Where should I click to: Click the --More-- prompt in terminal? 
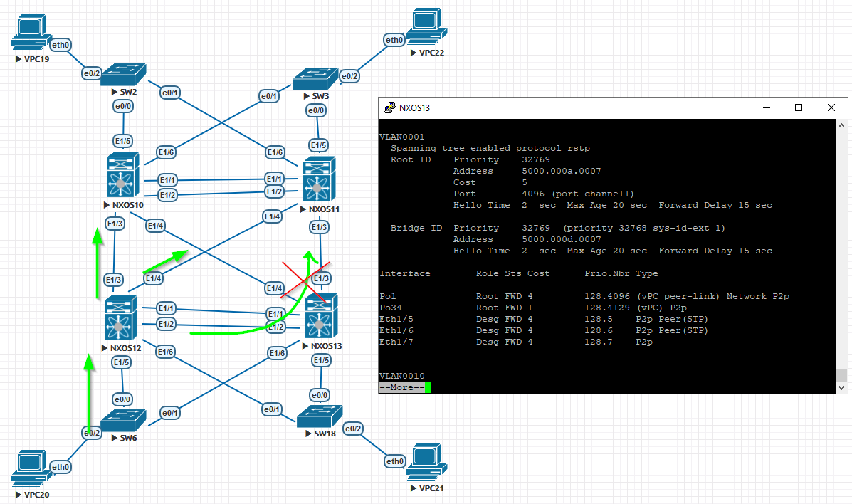tap(401, 387)
